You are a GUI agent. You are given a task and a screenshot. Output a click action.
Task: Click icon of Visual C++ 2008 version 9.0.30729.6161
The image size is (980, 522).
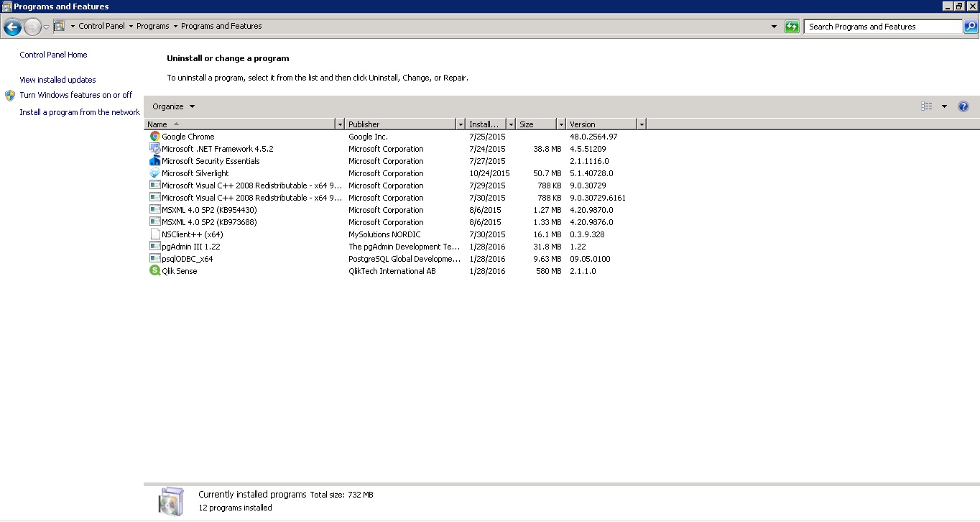click(x=154, y=198)
